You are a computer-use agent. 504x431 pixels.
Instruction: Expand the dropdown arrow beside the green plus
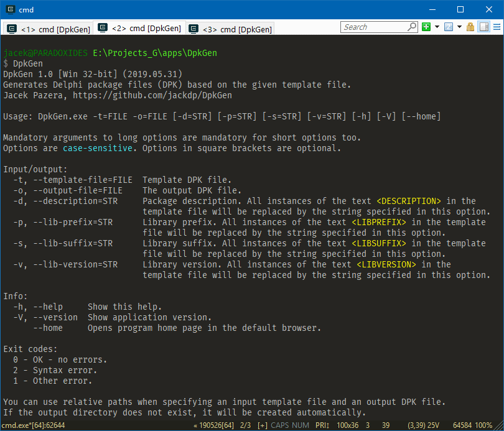coord(437,27)
